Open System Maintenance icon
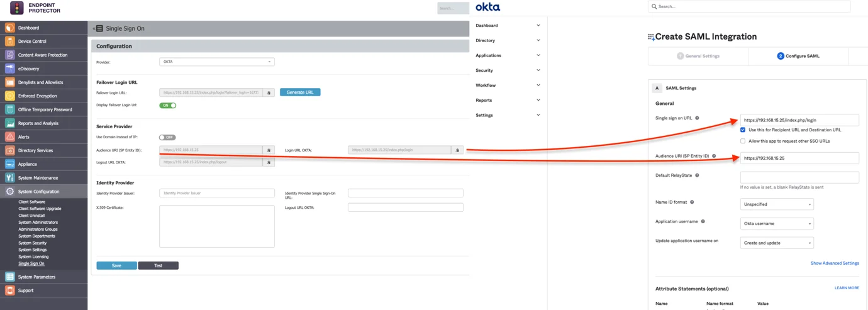Image resolution: width=868 pixels, height=310 pixels. [9, 178]
